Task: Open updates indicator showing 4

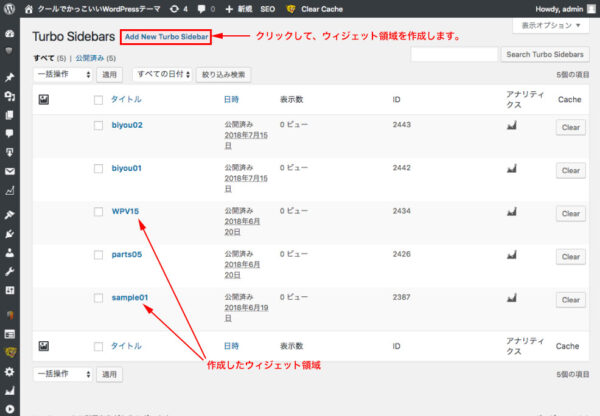Action: pos(179,9)
